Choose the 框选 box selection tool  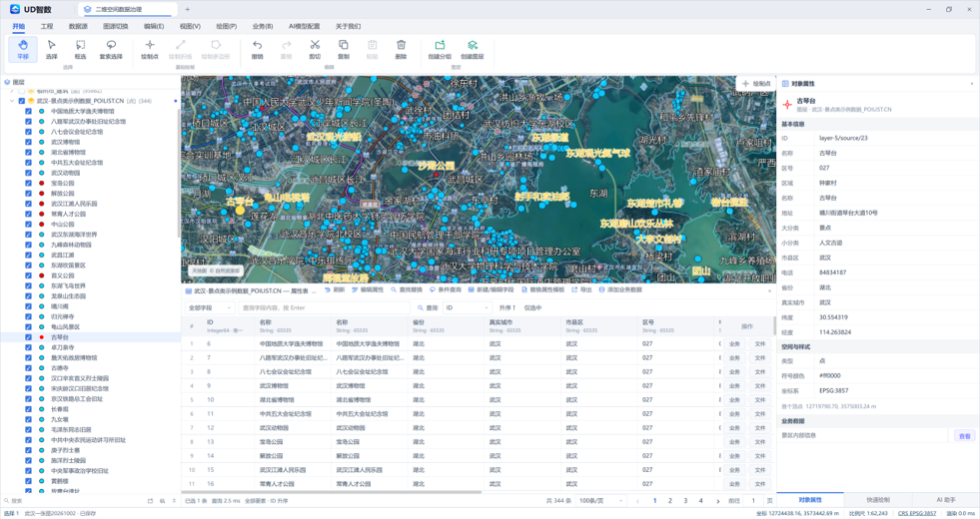pos(80,49)
